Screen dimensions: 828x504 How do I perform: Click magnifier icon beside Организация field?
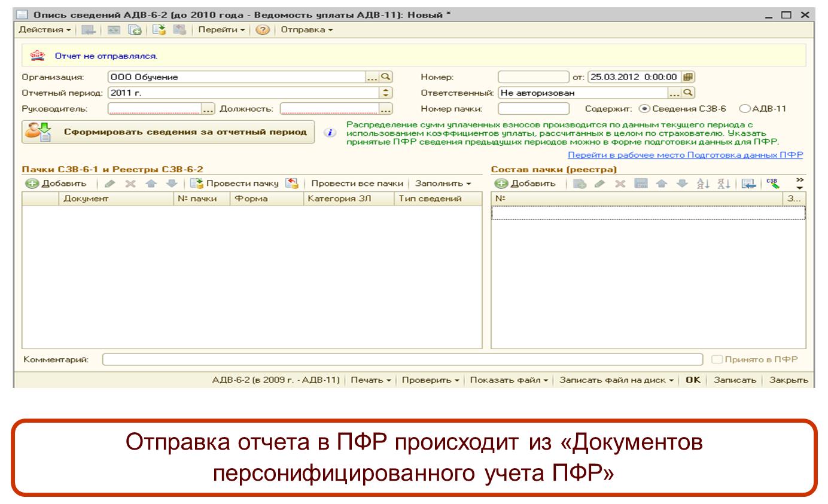click(386, 77)
